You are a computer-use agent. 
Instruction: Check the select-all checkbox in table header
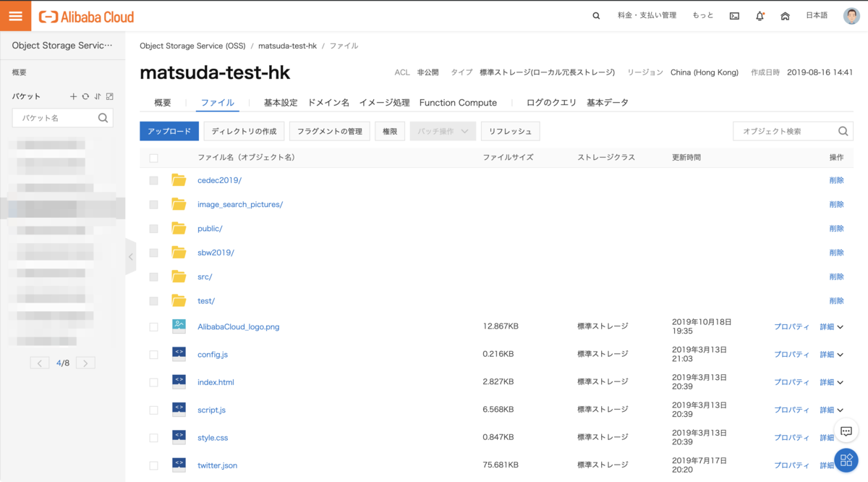(153, 158)
